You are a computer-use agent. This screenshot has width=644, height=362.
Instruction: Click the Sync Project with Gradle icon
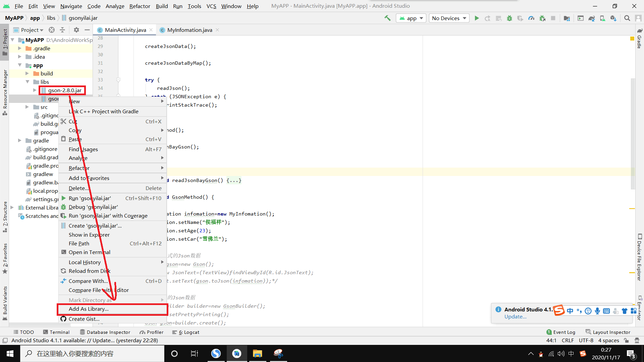coord(592,18)
